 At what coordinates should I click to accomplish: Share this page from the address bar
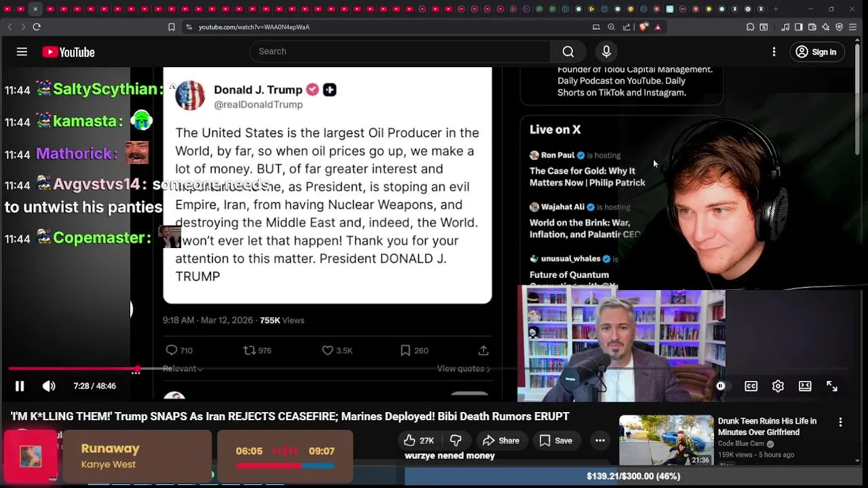(627, 27)
